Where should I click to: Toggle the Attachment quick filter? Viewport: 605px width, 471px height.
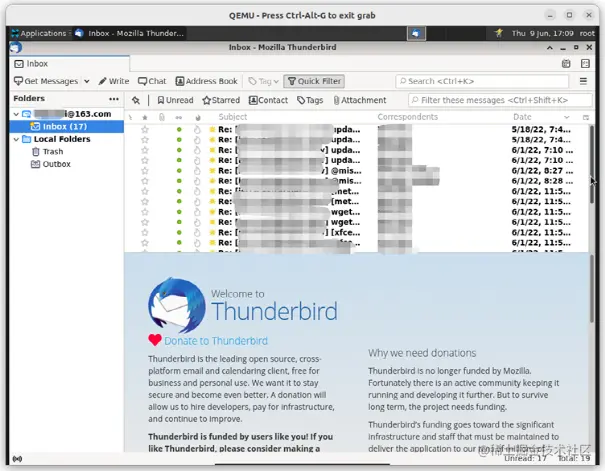(x=360, y=100)
